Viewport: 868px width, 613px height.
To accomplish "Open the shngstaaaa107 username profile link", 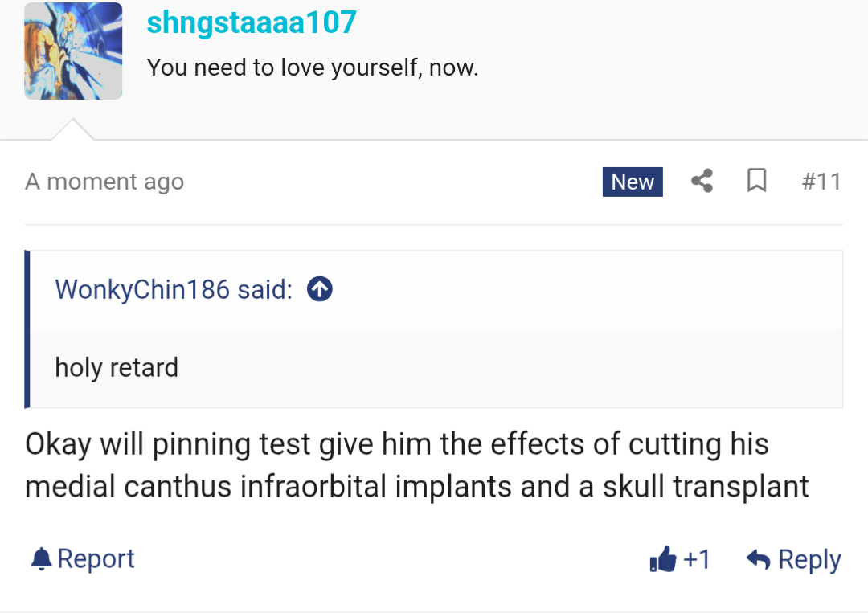I will [x=252, y=22].
